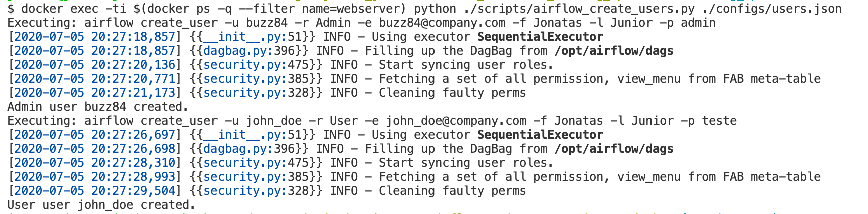This screenshot has height=214, width=868.
Task: Click timestamp 2020-07-05 20:27:28,993
Action: click(95, 177)
